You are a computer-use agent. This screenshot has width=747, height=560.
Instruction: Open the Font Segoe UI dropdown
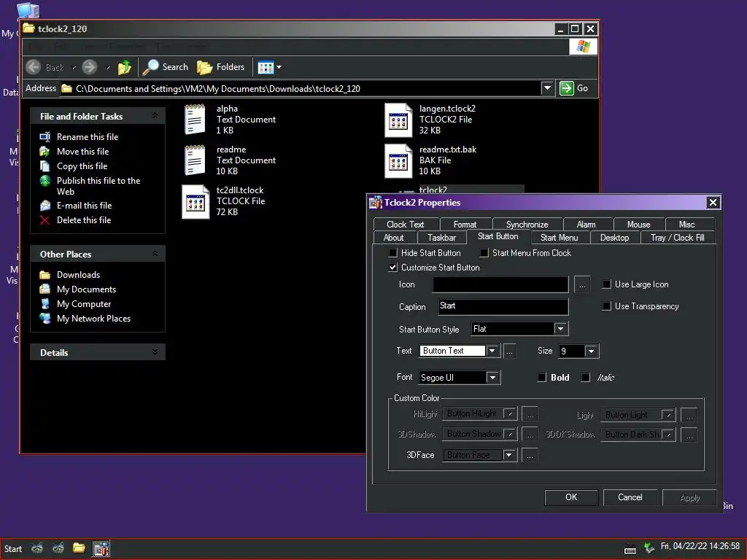coord(492,377)
